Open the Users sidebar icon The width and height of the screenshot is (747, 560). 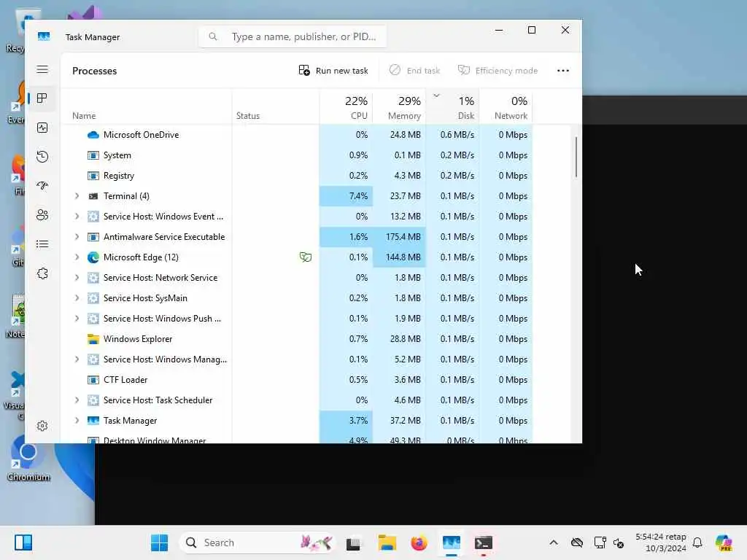click(x=42, y=215)
